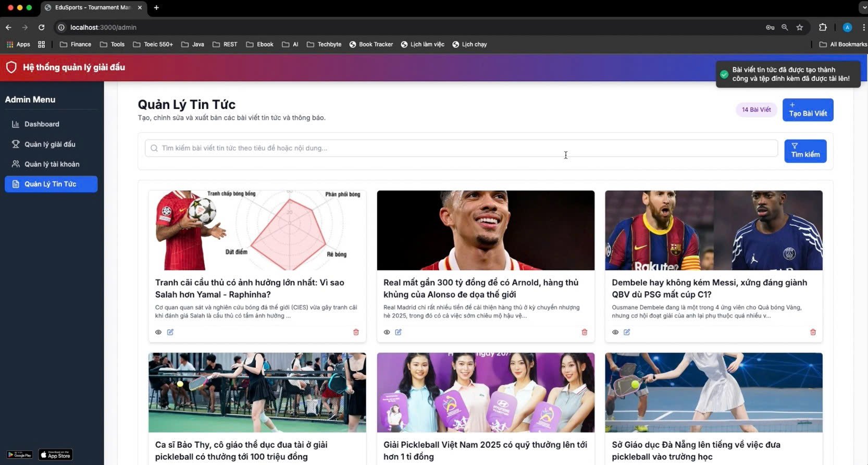Screen dimensions: 868x465
Task: Open the Salah radar chart thumbnail
Action: coord(257,230)
